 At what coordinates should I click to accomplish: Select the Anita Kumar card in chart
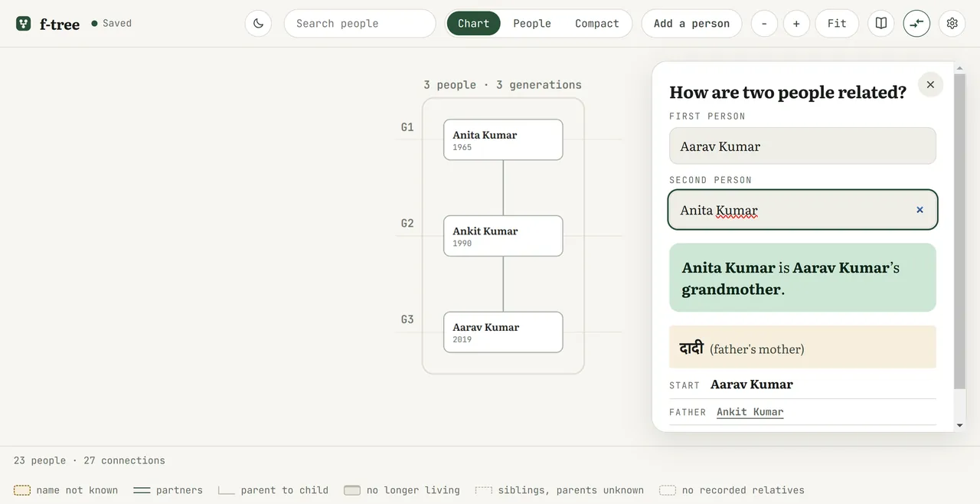click(x=503, y=139)
